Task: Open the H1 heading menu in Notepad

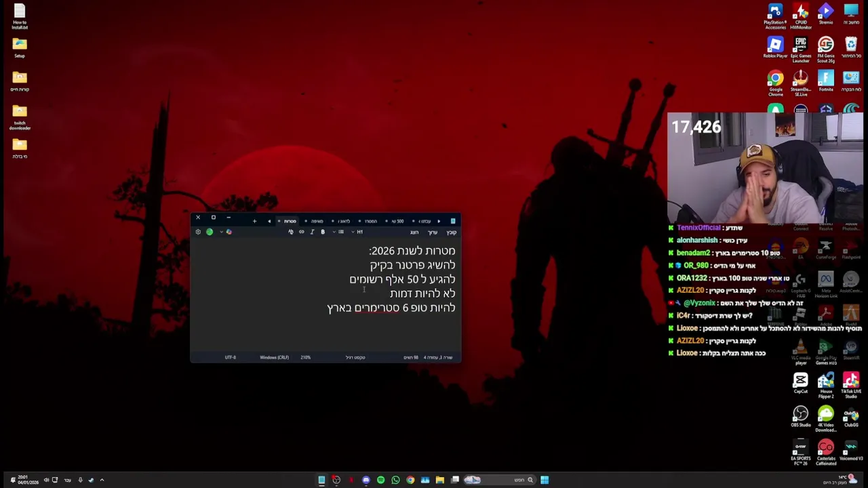Action: point(360,232)
